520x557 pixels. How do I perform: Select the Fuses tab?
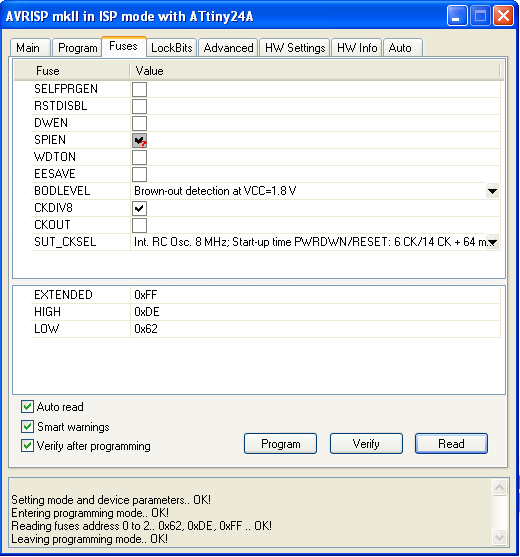click(x=124, y=46)
